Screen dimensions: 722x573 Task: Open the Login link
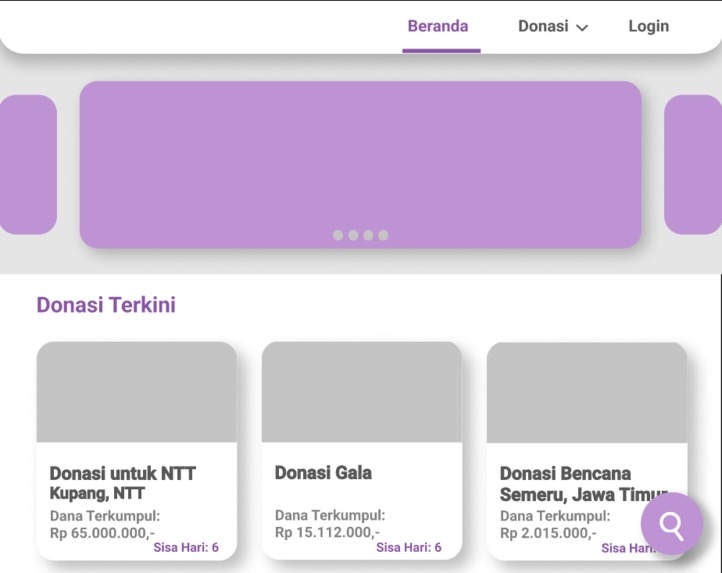pos(649,27)
